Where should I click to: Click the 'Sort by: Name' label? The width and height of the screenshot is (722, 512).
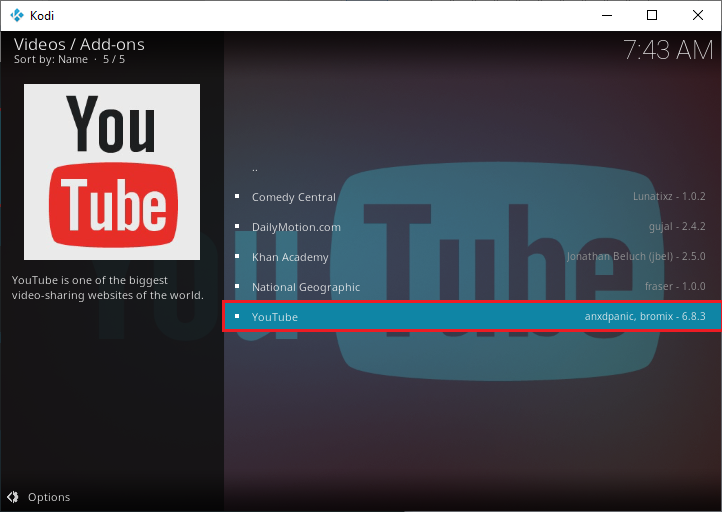coord(51,59)
